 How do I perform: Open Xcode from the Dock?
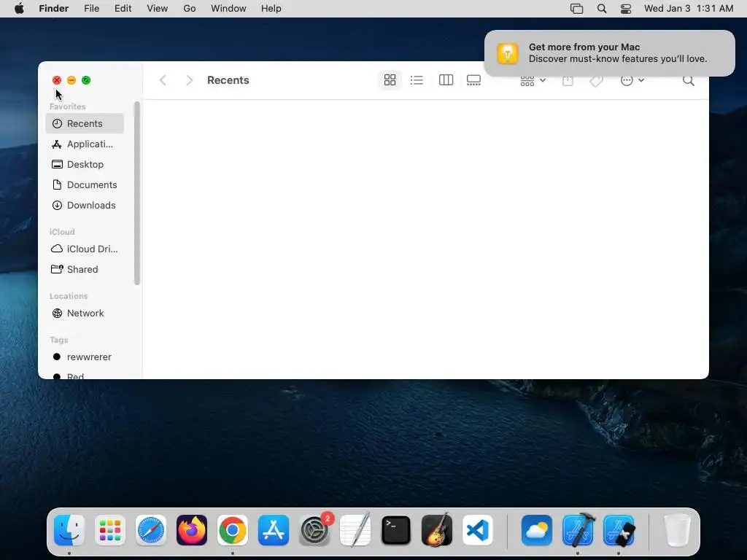(x=578, y=529)
